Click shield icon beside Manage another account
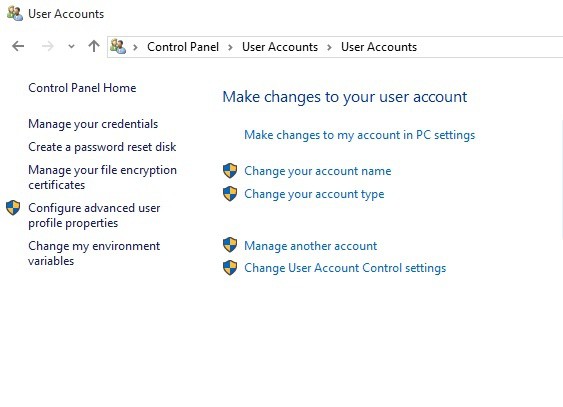The height and width of the screenshot is (407, 563). 230,245
